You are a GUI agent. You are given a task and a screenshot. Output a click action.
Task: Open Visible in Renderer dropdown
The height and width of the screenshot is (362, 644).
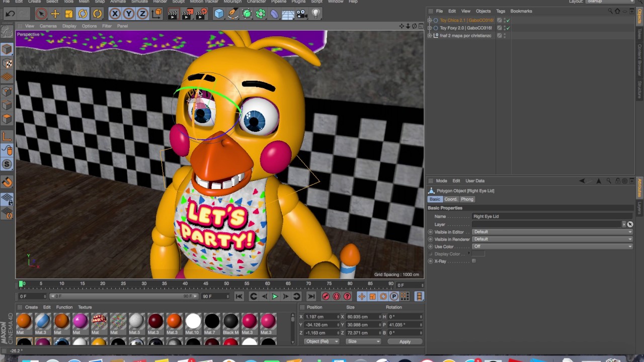[x=552, y=239]
